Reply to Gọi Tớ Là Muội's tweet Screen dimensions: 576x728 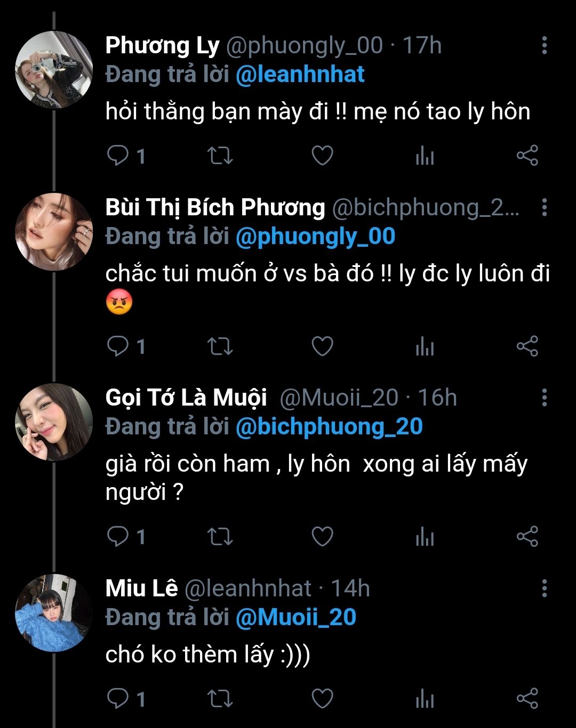click(118, 536)
